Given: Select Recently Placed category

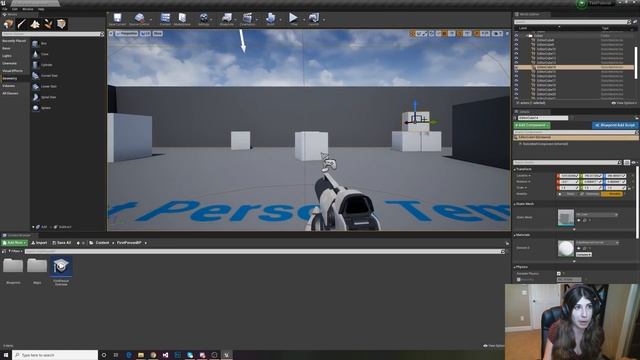Looking at the screenshot, I should 15,41.
